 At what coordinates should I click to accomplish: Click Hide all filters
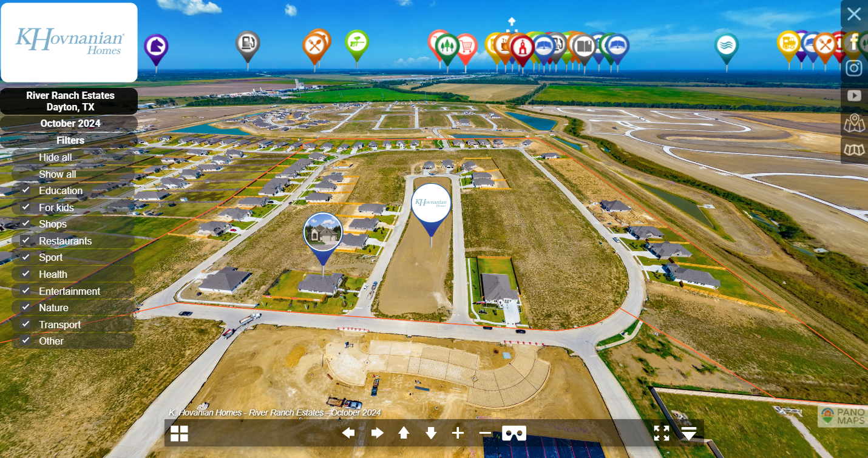55,157
